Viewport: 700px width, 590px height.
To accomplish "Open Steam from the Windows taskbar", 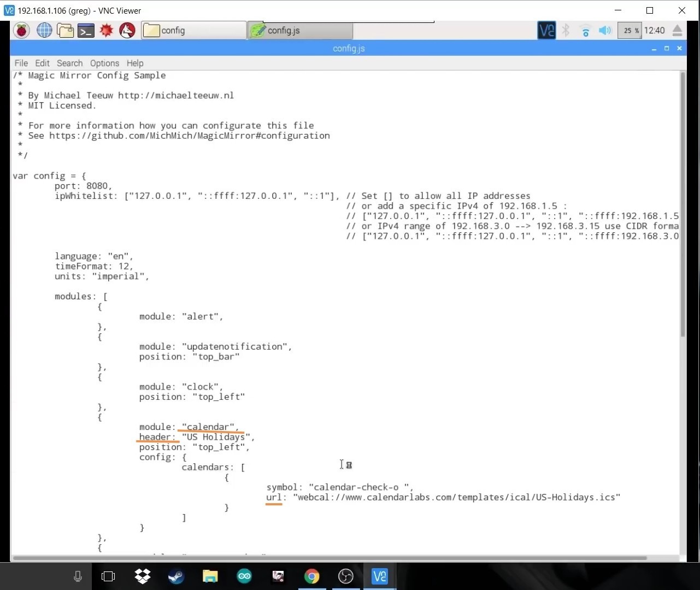I will click(x=176, y=576).
